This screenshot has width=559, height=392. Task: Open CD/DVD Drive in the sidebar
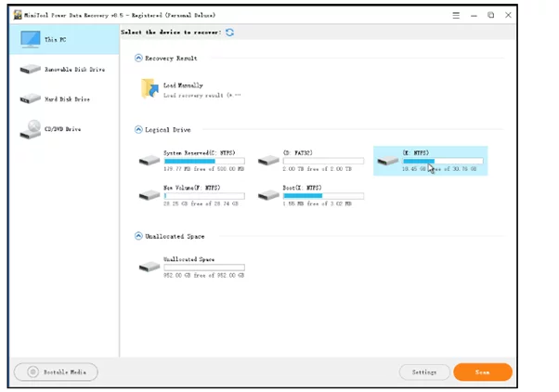pyautogui.click(x=63, y=129)
